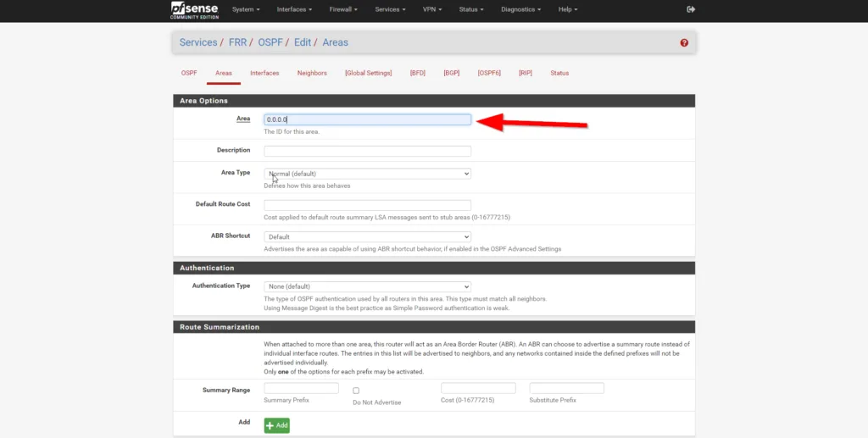Click the Description input field
Image resolution: width=868 pixels, height=438 pixels.
tap(368, 151)
